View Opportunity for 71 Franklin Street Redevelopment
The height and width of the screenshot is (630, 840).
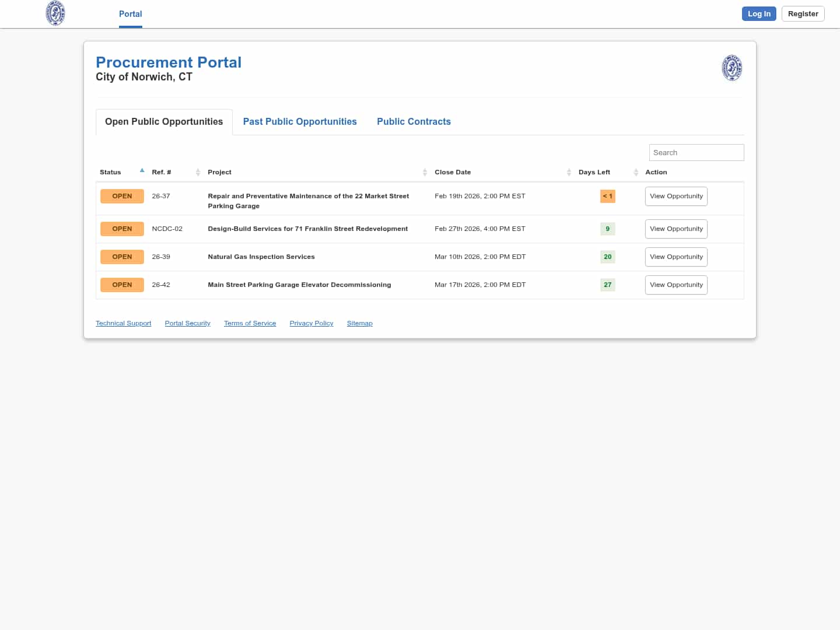(676, 229)
